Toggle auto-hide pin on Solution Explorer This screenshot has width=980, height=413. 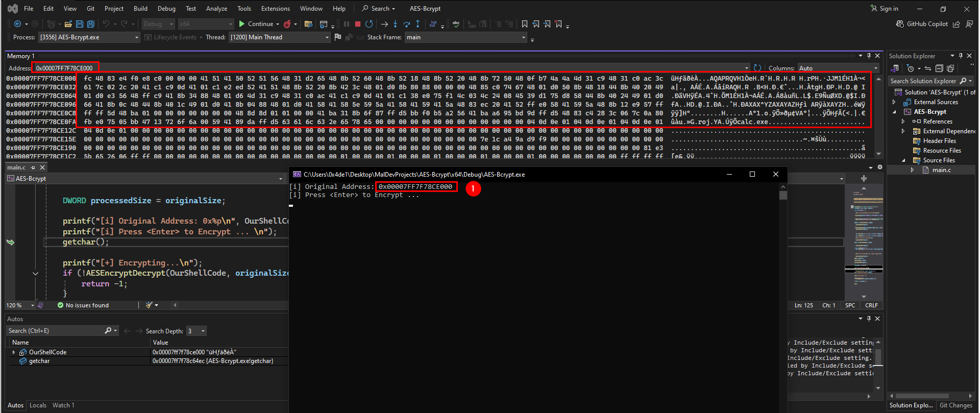[961, 56]
